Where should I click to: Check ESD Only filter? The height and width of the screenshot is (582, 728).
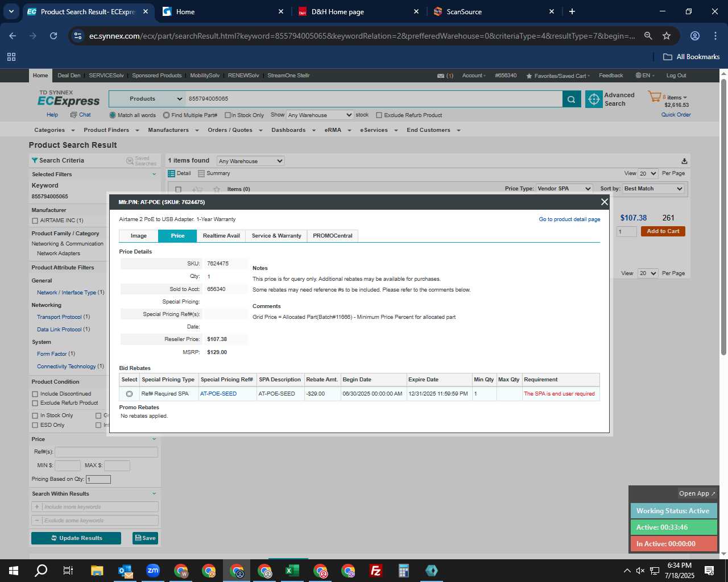[35, 425]
